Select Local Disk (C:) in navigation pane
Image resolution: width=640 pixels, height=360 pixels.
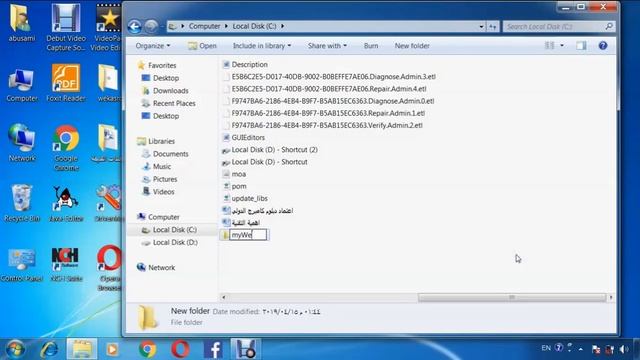click(x=174, y=230)
